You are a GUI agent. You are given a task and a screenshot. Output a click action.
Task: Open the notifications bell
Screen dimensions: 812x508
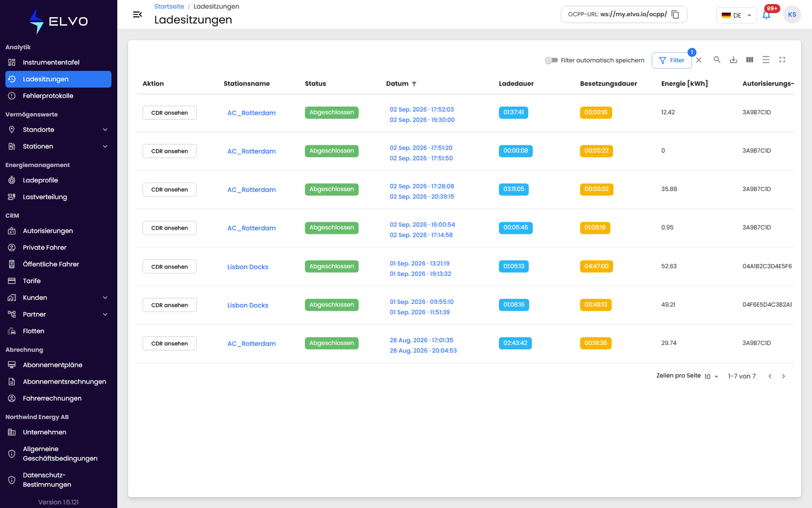click(766, 15)
